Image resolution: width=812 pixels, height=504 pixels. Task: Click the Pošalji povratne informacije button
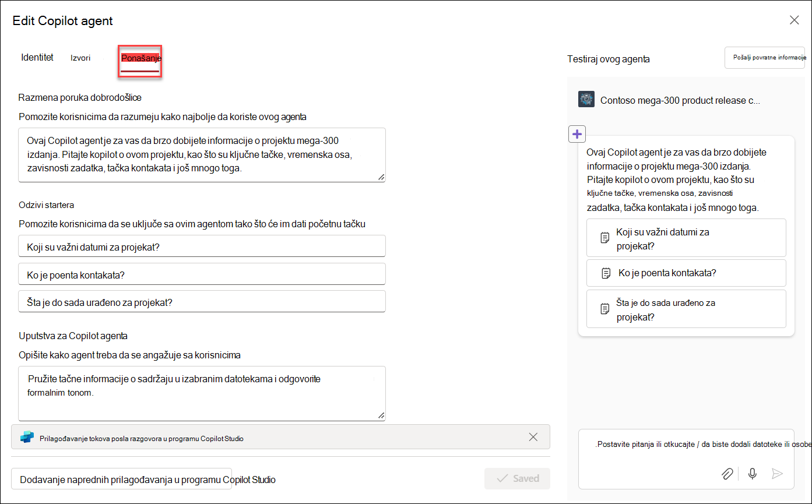click(764, 58)
